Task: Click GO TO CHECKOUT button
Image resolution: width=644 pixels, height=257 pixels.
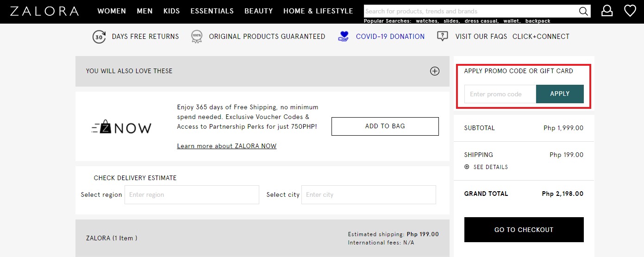Action: pos(524,230)
